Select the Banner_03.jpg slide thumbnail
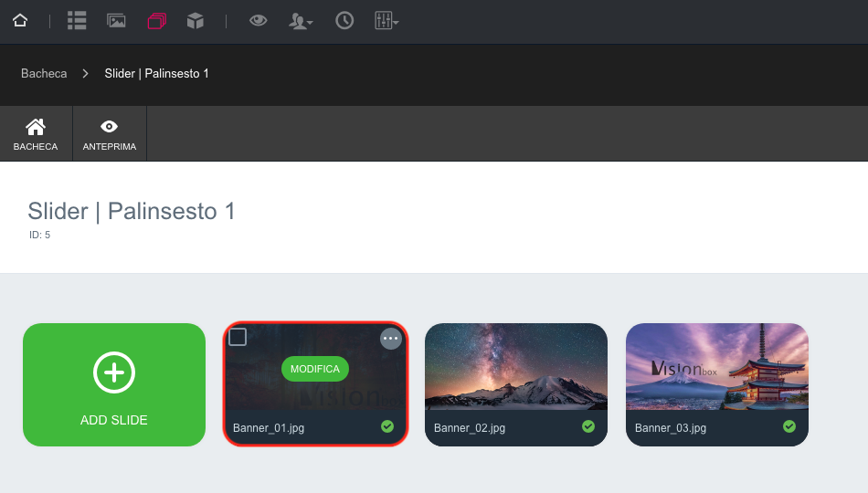Viewport: 868px width, 493px height. 717,367
